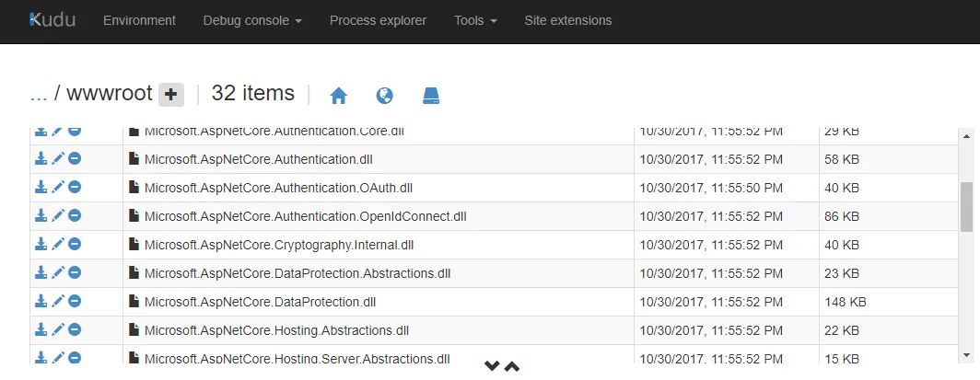Click the 32 items count label
The image size is (980, 380).
pos(253,93)
